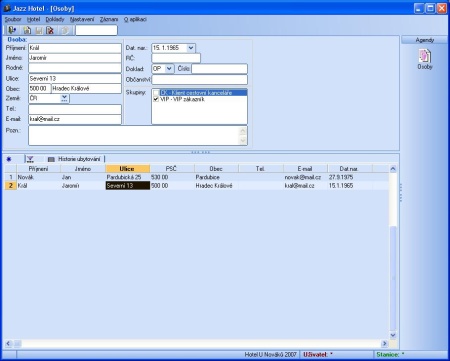The height and width of the screenshot is (361, 450).
Task: Click the PSČ column header
Action: point(172,169)
